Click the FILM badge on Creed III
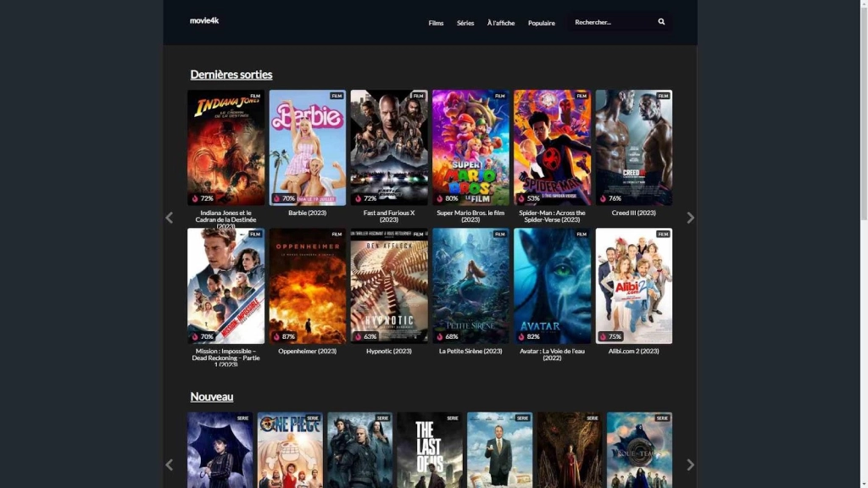 [663, 96]
